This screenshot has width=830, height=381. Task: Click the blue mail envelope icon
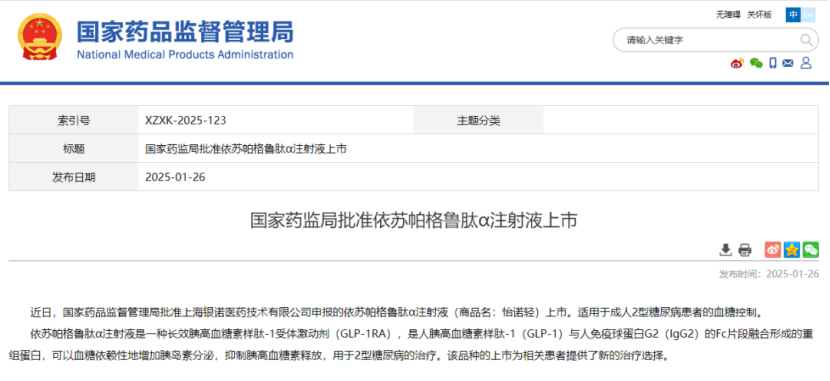(x=788, y=64)
